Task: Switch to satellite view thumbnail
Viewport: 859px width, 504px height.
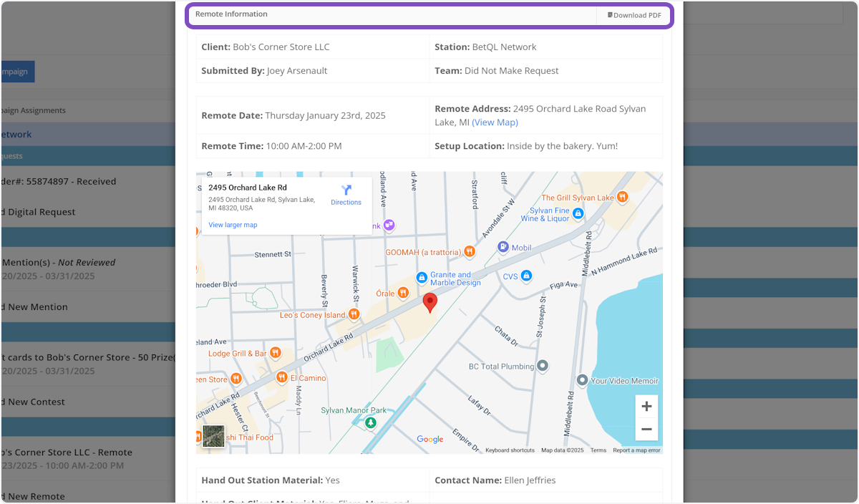Action: coord(213,436)
